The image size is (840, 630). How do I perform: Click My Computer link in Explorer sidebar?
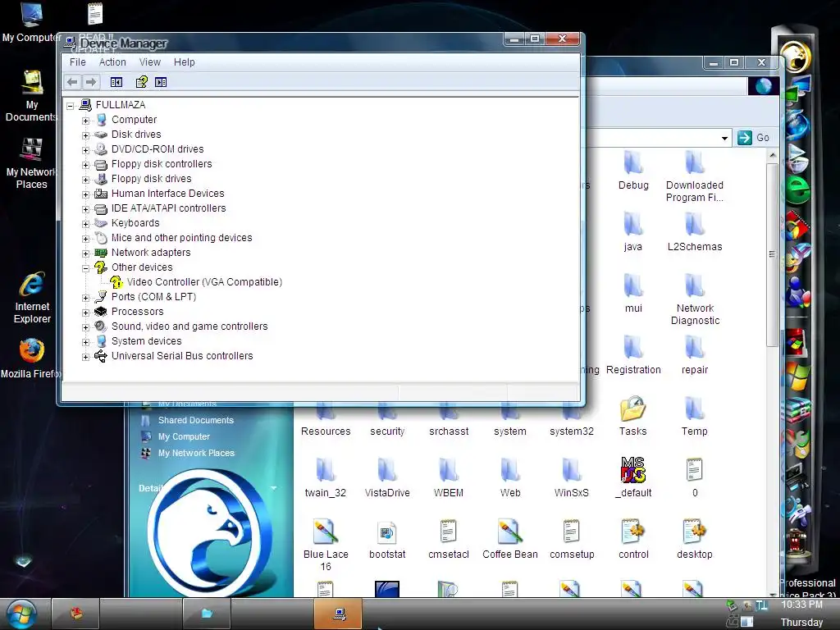184,436
